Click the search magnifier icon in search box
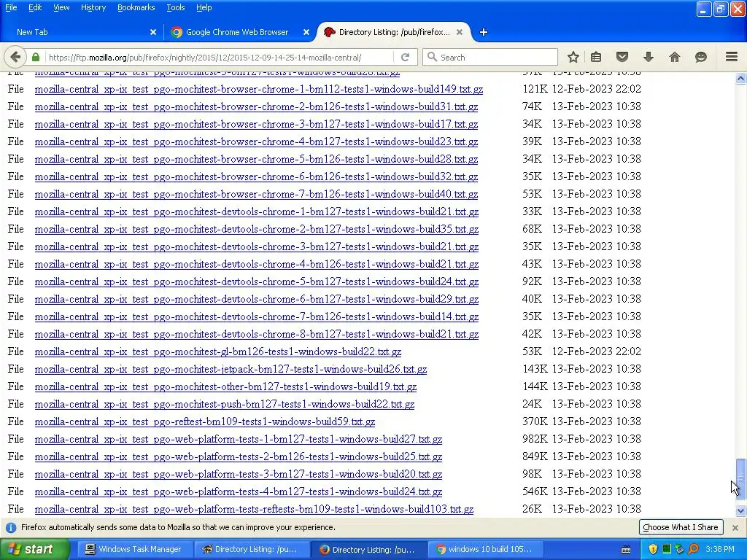This screenshot has height=560, width=747. (x=432, y=57)
